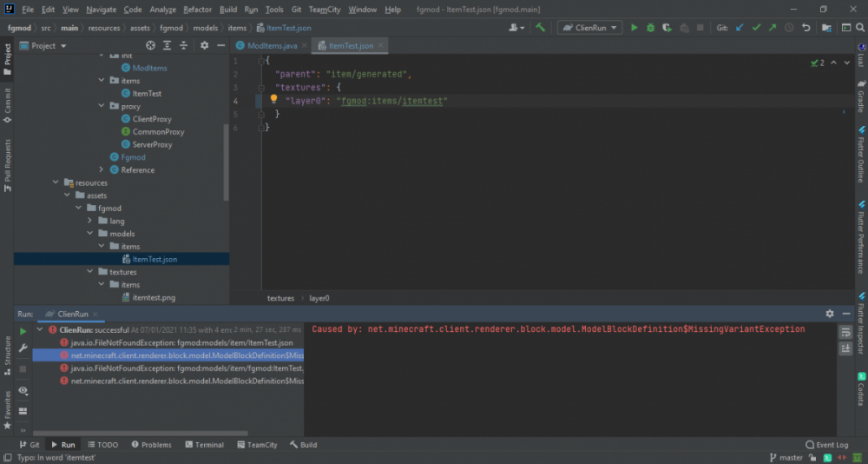Viewport: 868px width, 464px height.
Task: Click the Run tree horizontal scrollbar
Action: pyautogui.click(x=140, y=434)
